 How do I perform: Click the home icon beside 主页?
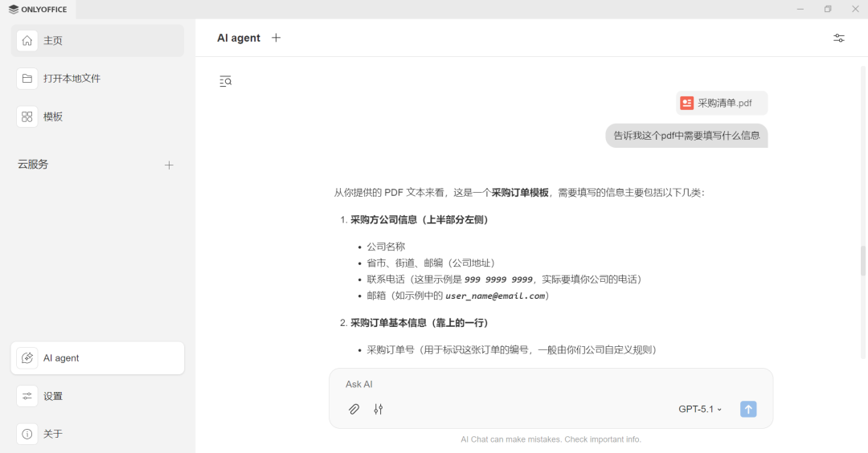[x=27, y=40]
